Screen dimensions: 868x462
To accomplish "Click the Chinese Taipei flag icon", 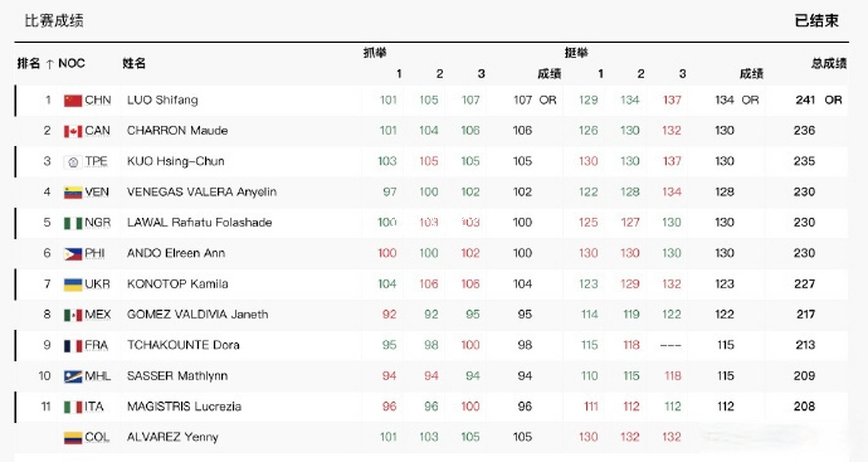I will click(x=73, y=162).
